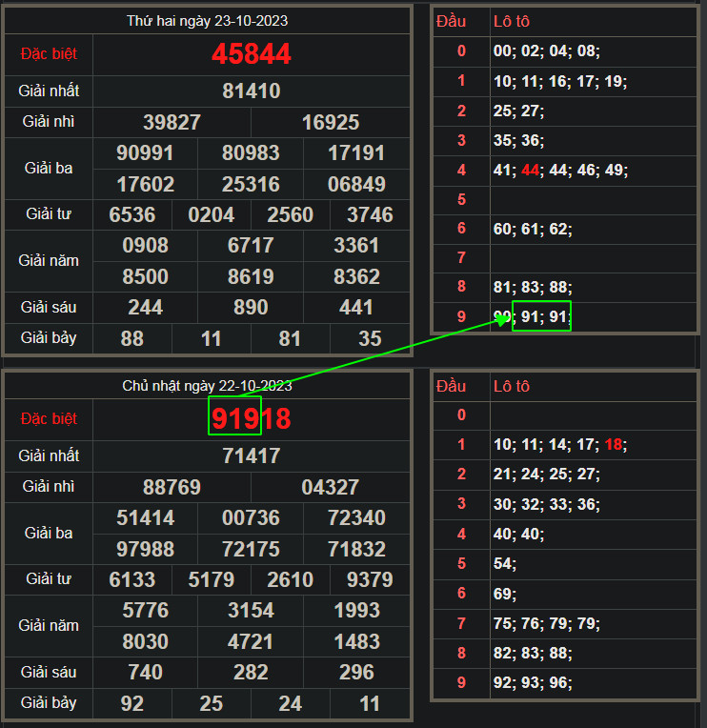
Task: Click sixth prize number 890
Action: tap(252, 308)
